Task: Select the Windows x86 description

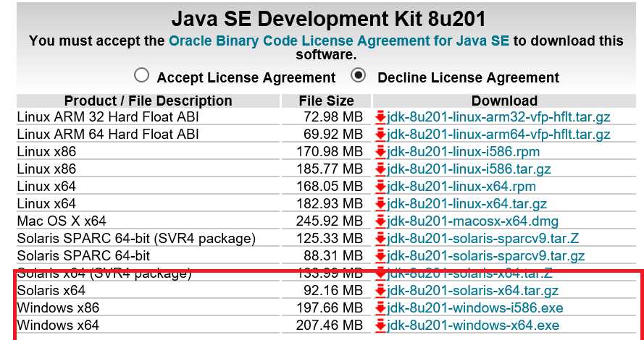Action: pyautogui.click(x=58, y=308)
